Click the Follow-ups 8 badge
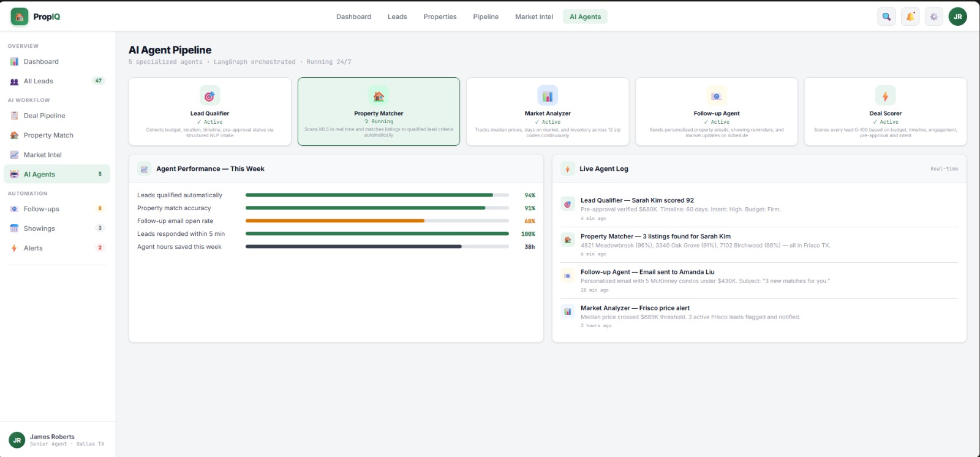The image size is (980, 457). [100, 209]
